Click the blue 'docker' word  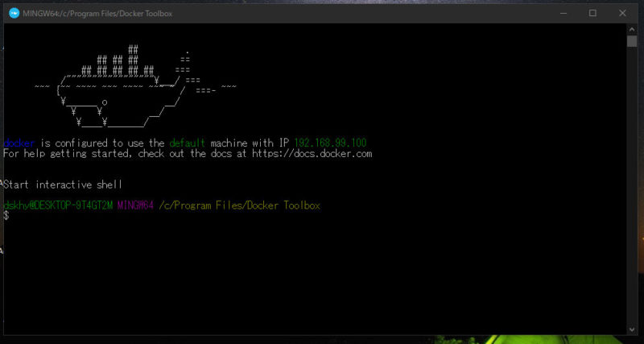click(x=19, y=143)
